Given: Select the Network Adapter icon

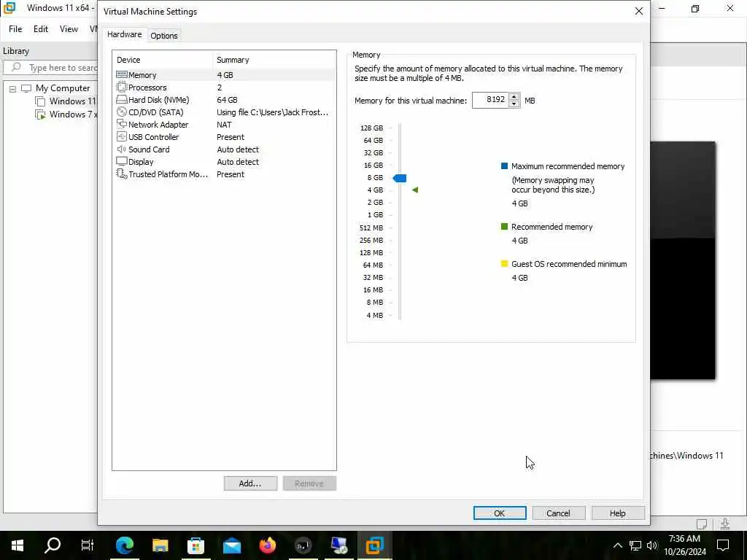Looking at the screenshot, I should 122,124.
